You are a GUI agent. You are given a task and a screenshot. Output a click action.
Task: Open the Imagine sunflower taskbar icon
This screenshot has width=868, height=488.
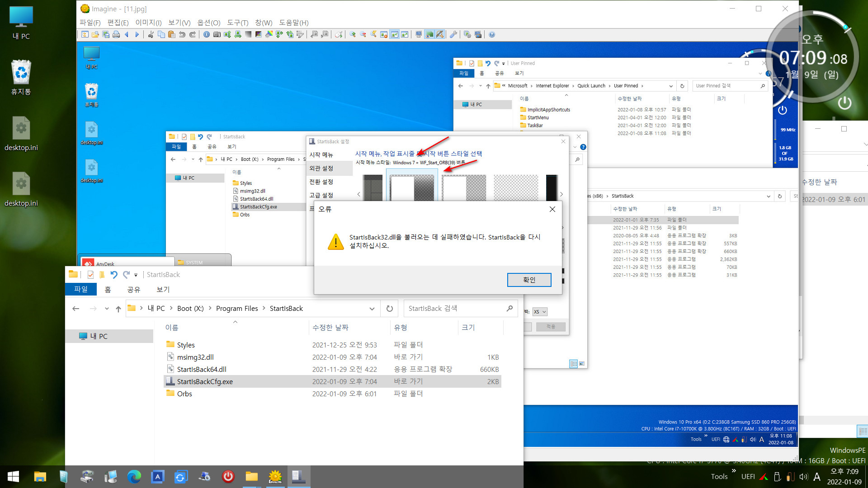275,476
